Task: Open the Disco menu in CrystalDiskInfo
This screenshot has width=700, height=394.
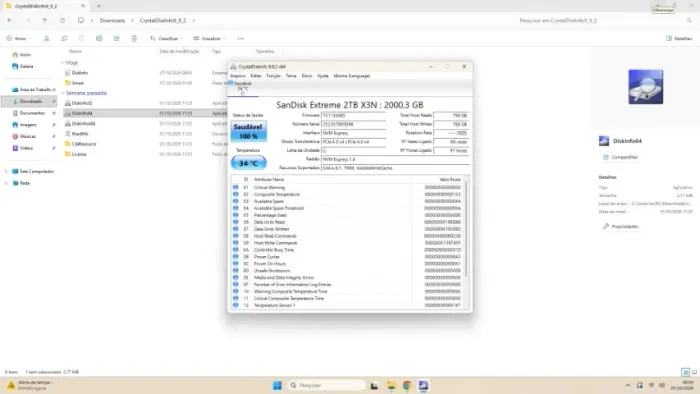Action: tap(307, 76)
